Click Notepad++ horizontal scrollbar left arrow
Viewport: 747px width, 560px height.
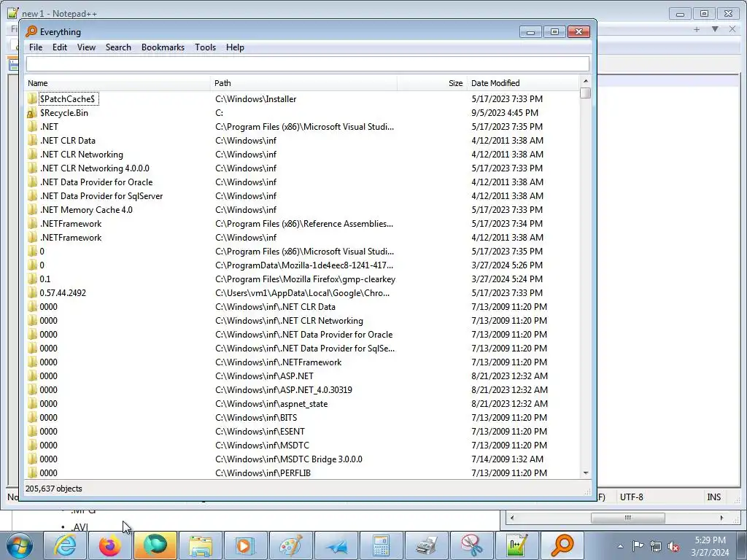pyautogui.click(x=512, y=518)
